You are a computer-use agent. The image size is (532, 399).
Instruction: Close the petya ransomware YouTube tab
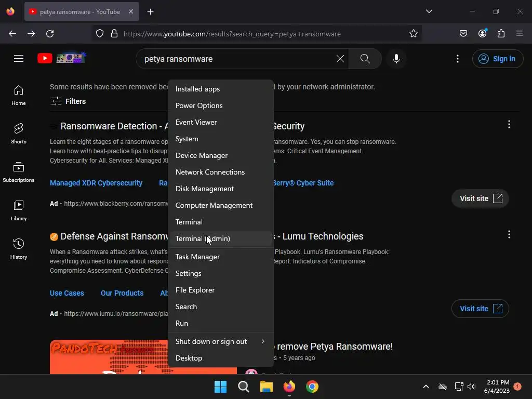(x=130, y=11)
